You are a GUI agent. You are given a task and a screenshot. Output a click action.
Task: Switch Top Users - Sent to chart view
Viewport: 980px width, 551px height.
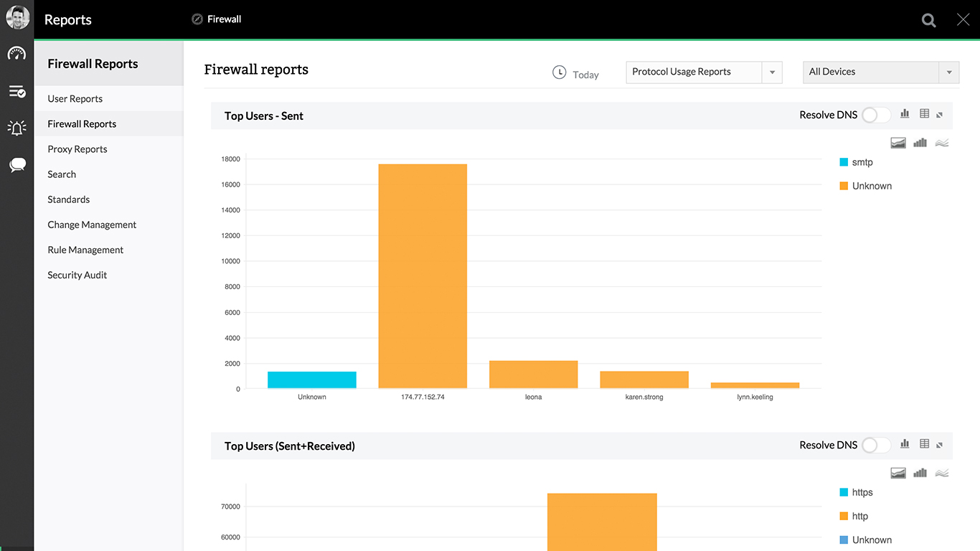[905, 114]
